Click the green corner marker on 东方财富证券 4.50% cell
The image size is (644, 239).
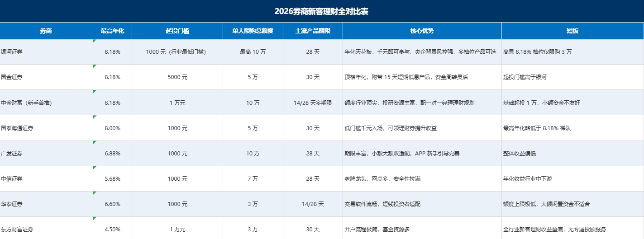pos(94,218)
